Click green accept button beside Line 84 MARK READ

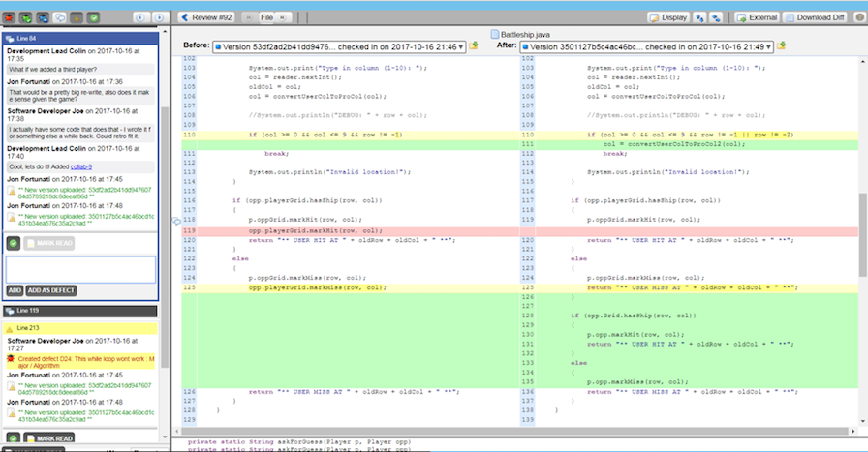pyautogui.click(x=14, y=243)
